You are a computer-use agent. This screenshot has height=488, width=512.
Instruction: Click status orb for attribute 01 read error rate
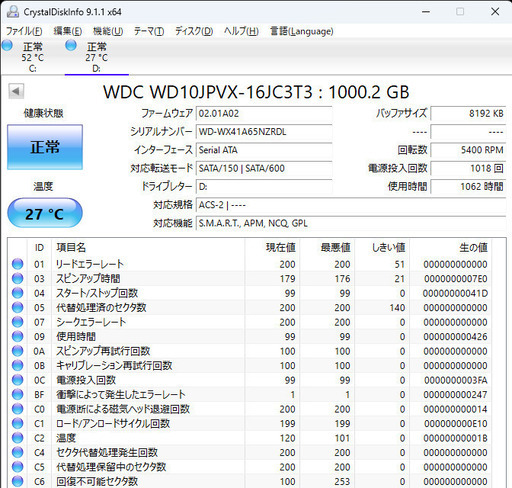17,264
